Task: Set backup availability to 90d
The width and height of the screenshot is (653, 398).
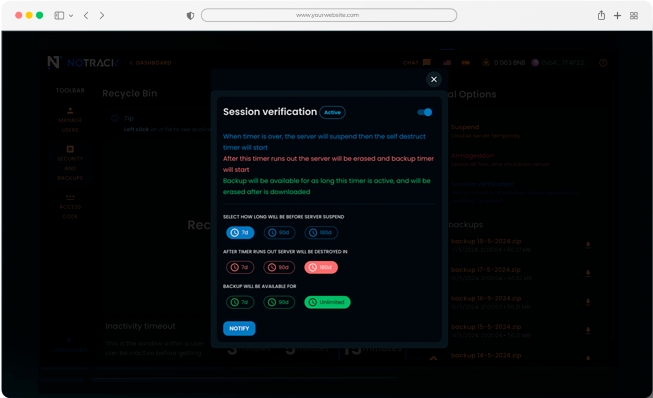Action: [x=279, y=302]
